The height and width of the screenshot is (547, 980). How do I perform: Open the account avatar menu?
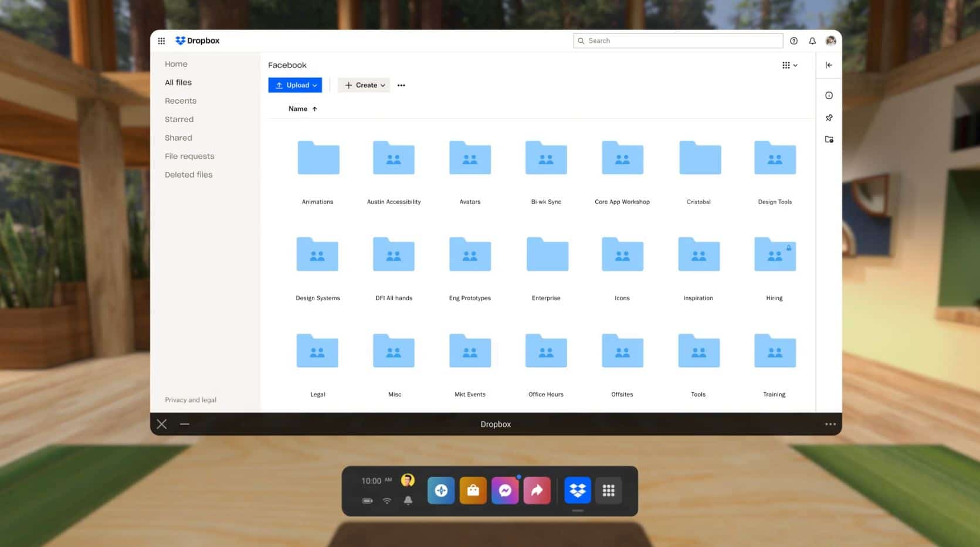pos(831,40)
